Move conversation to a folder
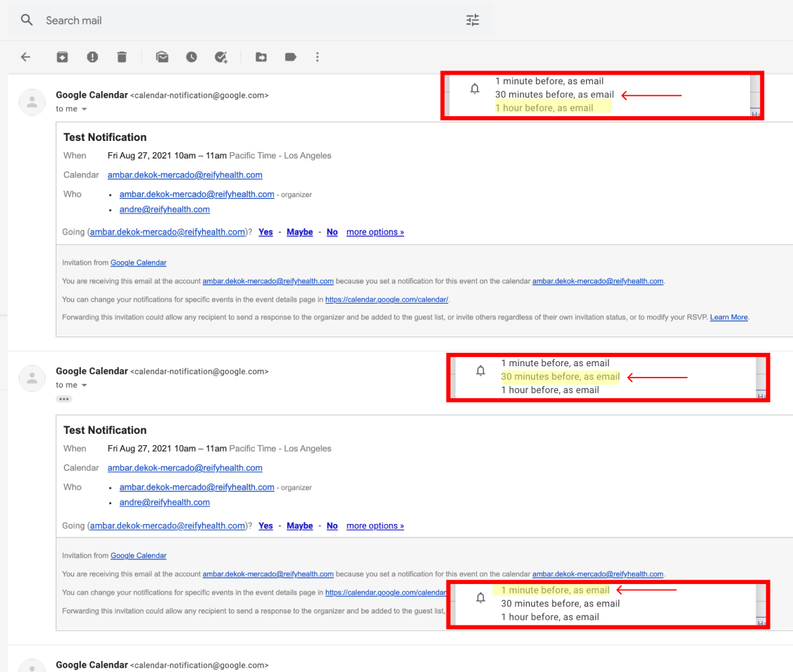This screenshot has width=793, height=672. pos(261,57)
